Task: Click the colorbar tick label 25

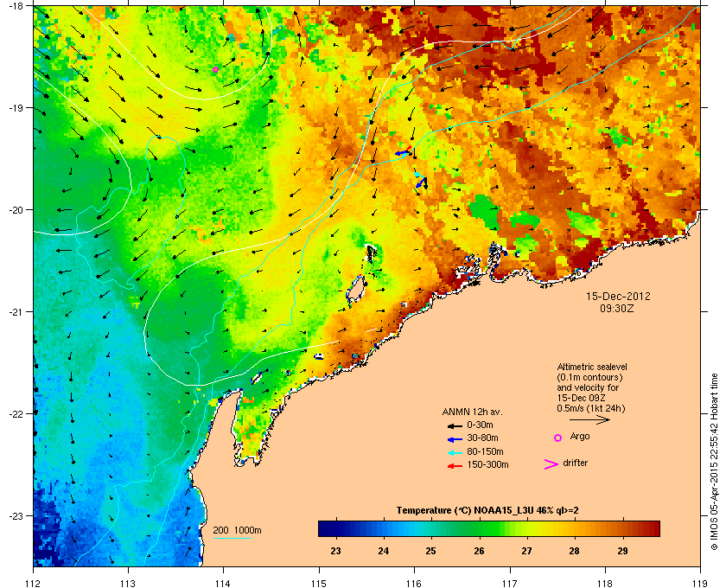Action: [431, 551]
